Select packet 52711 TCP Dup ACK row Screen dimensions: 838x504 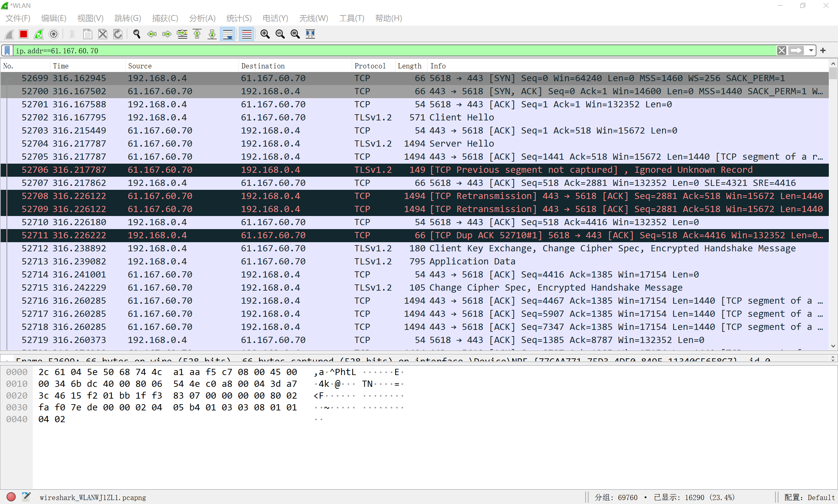pyautogui.click(x=415, y=235)
